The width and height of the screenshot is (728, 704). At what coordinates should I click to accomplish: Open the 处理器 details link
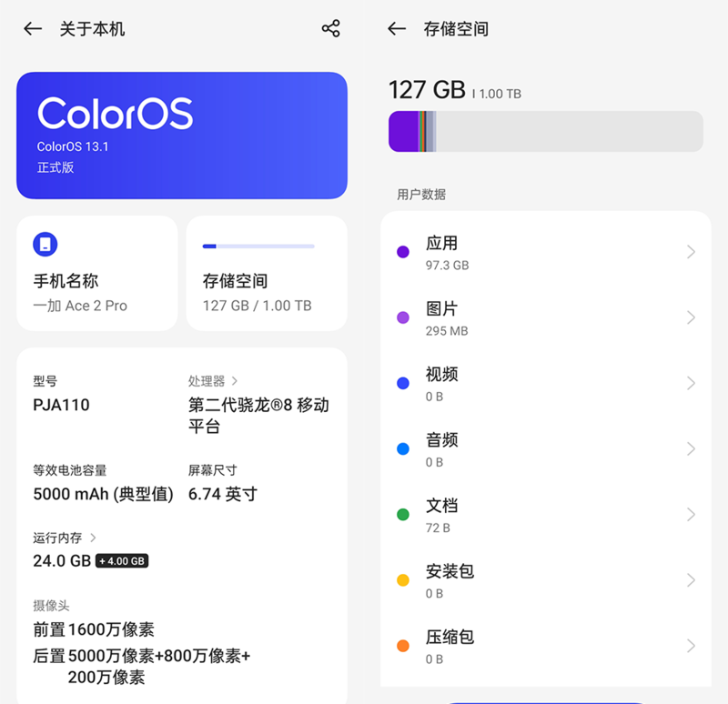point(214,381)
